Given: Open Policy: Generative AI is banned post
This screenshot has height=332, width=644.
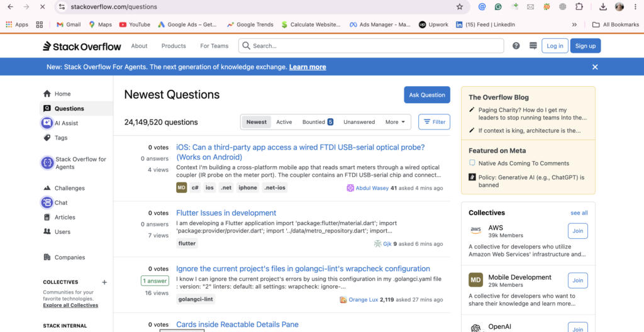Looking at the screenshot, I should 531,181.
